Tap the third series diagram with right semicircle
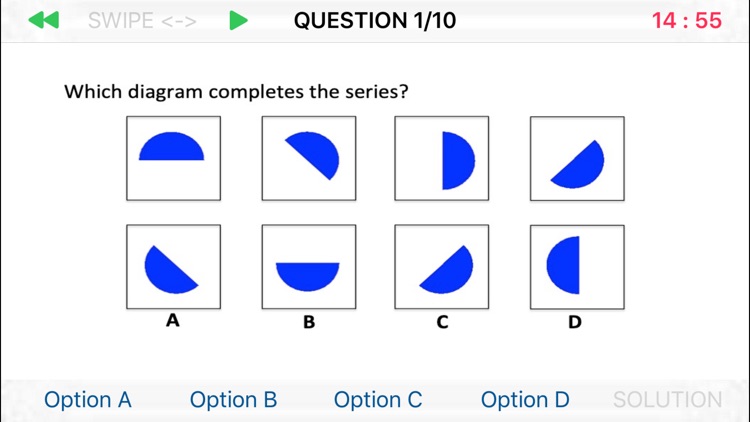 point(442,158)
